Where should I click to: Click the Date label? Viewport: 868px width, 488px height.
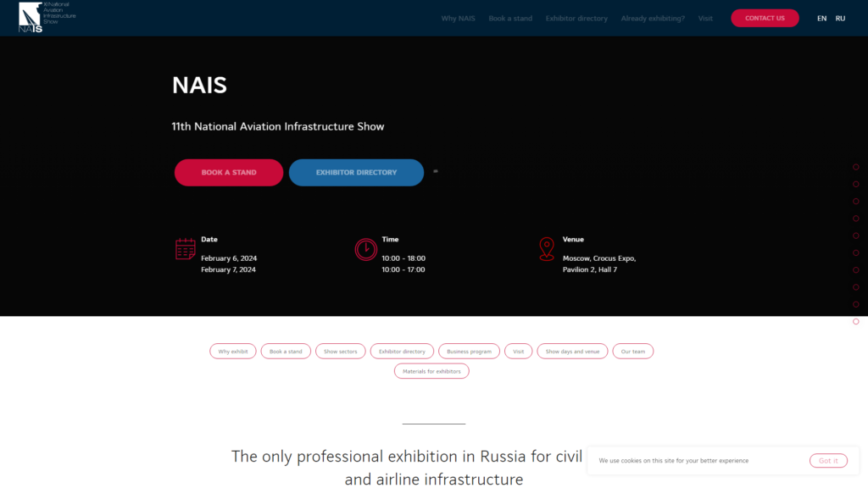point(209,240)
